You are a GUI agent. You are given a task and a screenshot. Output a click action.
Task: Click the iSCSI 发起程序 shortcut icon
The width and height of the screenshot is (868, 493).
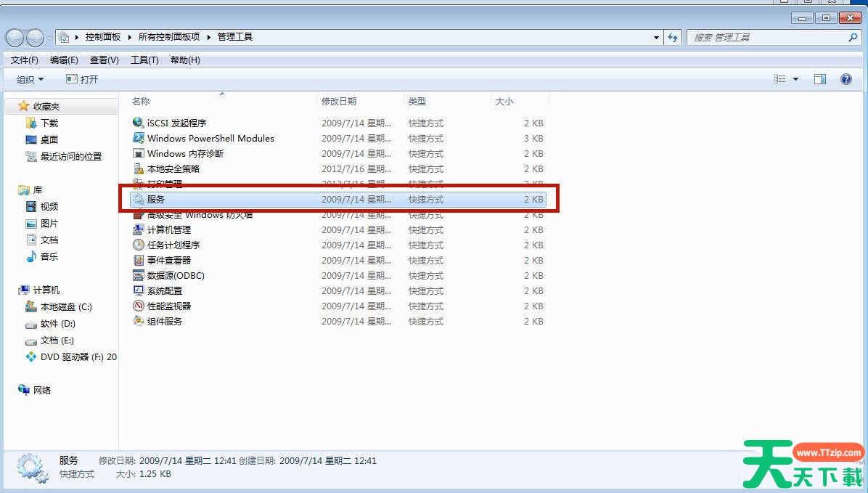point(139,123)
